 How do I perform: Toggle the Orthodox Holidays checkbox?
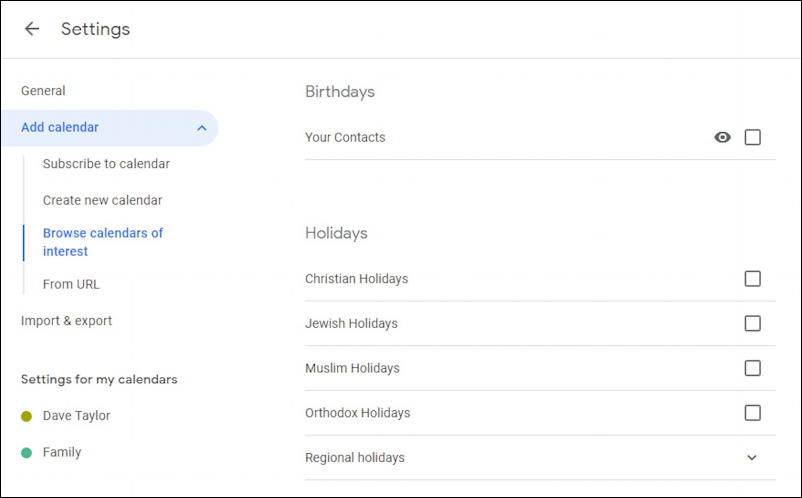(752, 413)
